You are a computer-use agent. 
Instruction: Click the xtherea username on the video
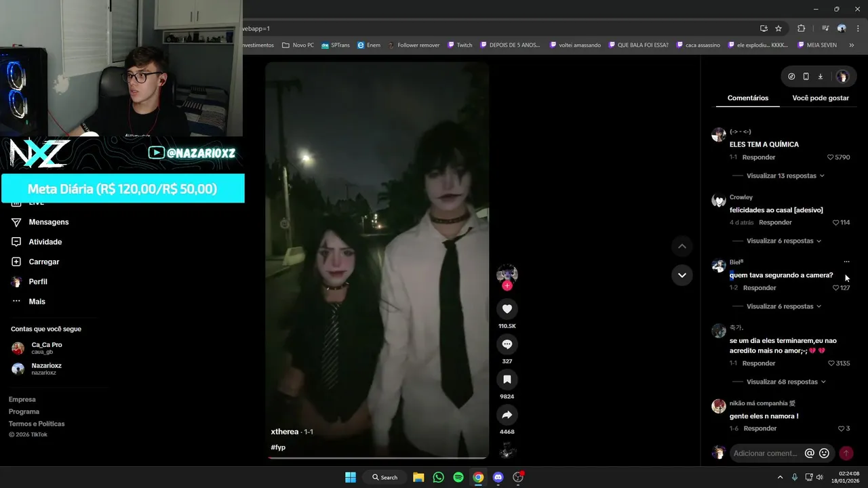click(285, 432)
